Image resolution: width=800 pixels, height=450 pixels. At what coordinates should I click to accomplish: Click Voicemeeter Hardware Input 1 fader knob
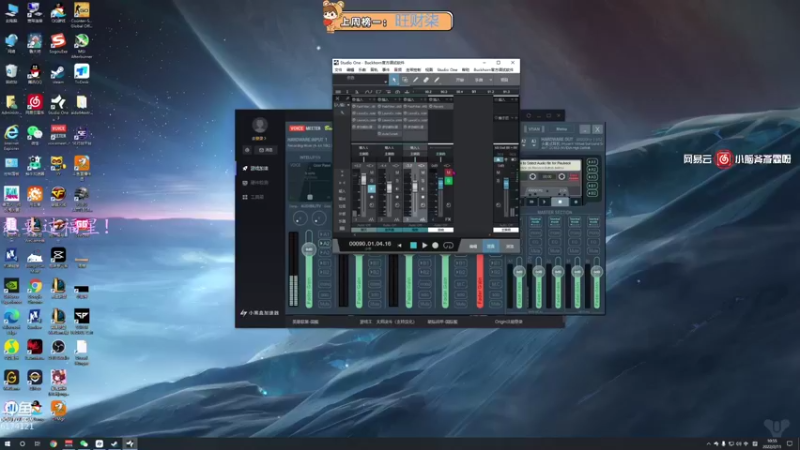(309, 249)
